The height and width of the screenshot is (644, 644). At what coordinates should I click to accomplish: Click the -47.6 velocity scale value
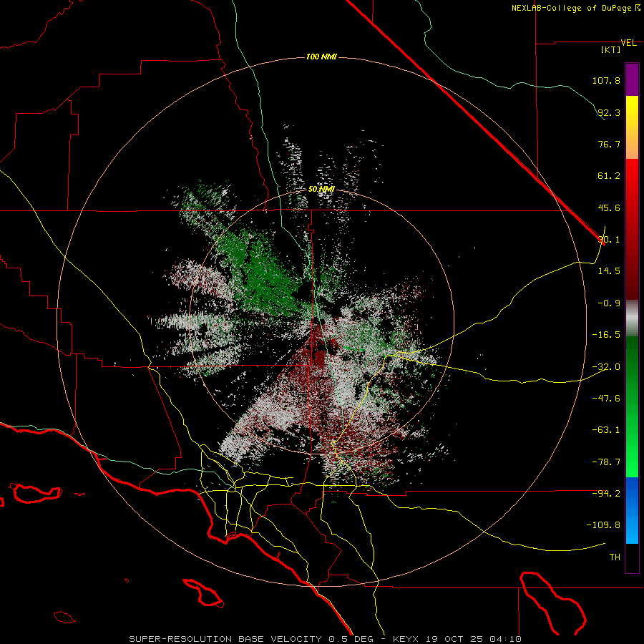tap(606, 399)
